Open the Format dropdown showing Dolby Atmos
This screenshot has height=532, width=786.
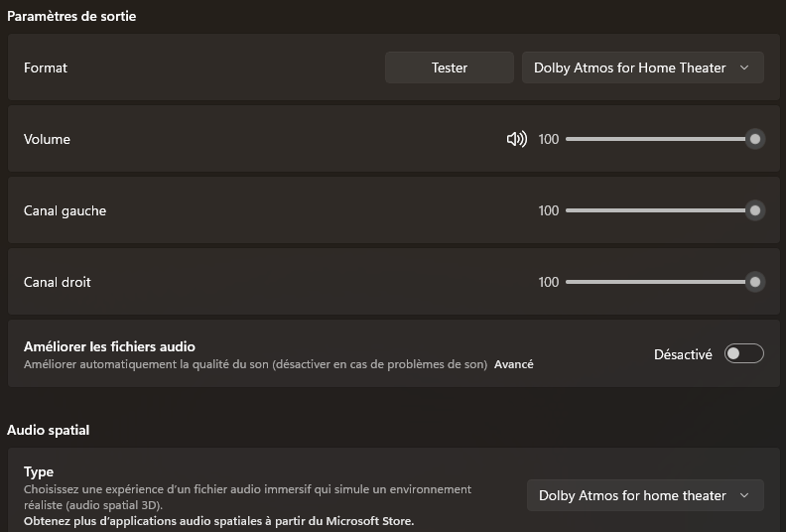pos(642,67)
